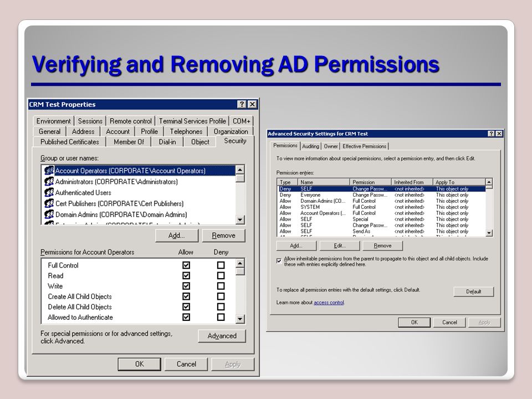The width and height of the screenshot is (532, 399).
Task: Click Remove below group names list
Action: 223,236
